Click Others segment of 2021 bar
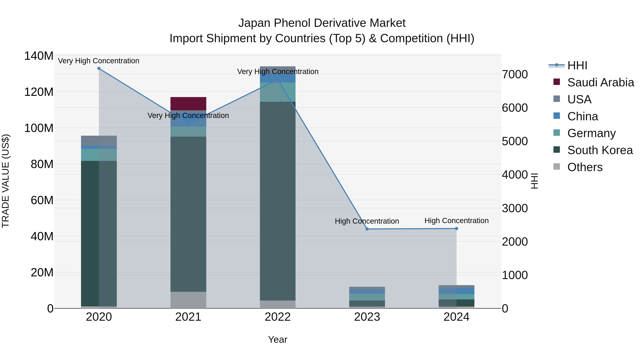Image resolution: width=644 pixels, height=362 pixels. pyautogui.click(x=188, y=300)
